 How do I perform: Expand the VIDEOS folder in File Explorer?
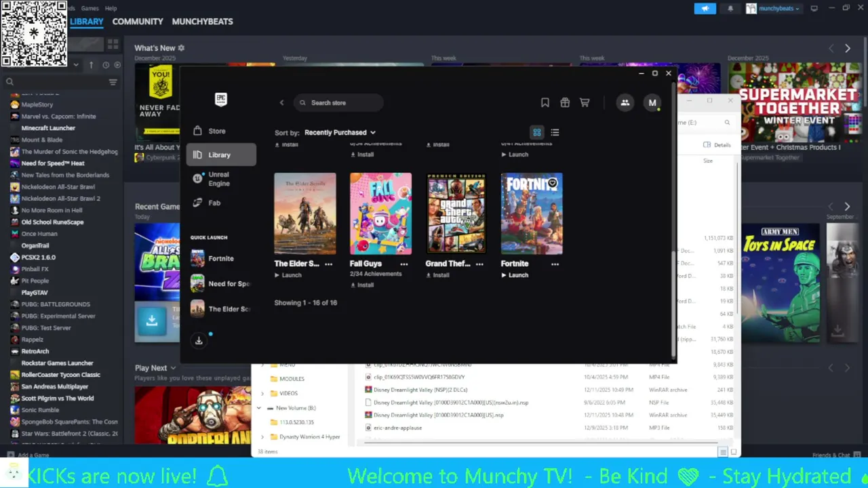[x=262, y=393]
